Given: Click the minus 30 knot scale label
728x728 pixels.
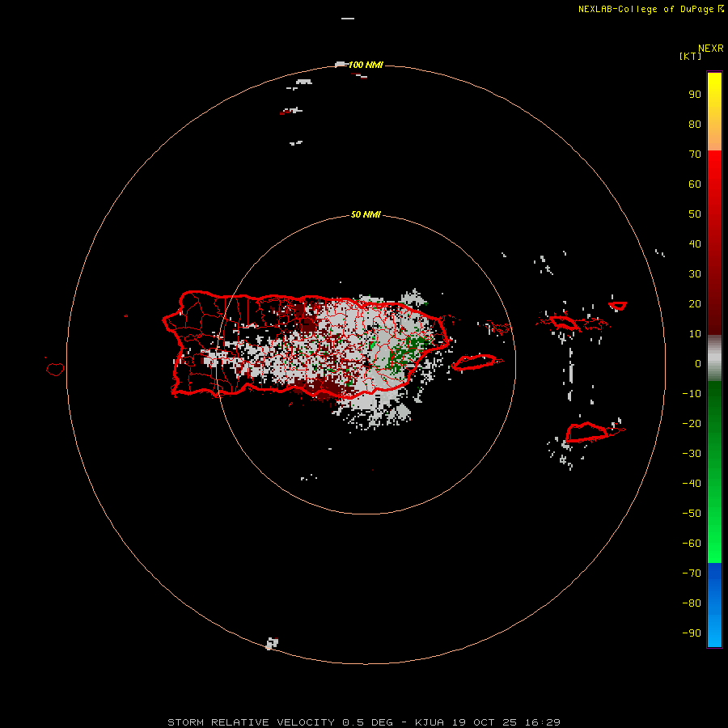Looking at the screenshot, I should pyautogui.click(x=692, y=454).
